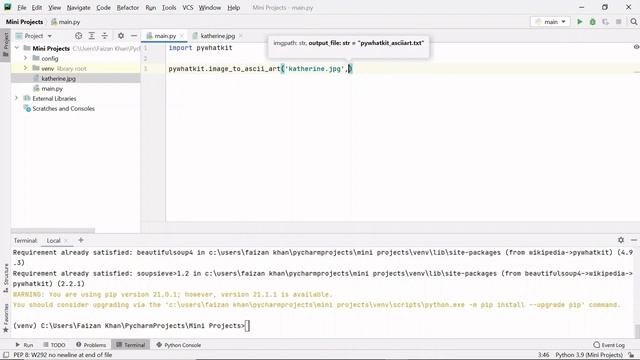Select main.py in the project tree
Screen dimensions: 640x360
click(52, 89)
